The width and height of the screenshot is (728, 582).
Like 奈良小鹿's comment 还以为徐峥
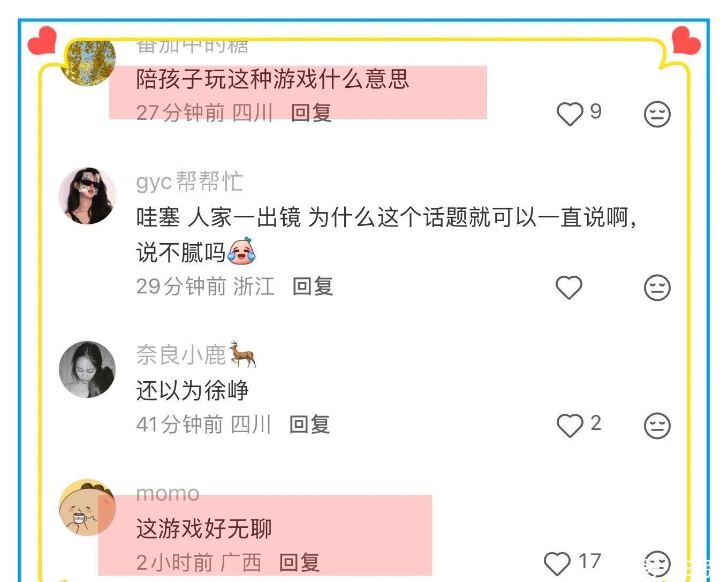(x=570, y=426)
